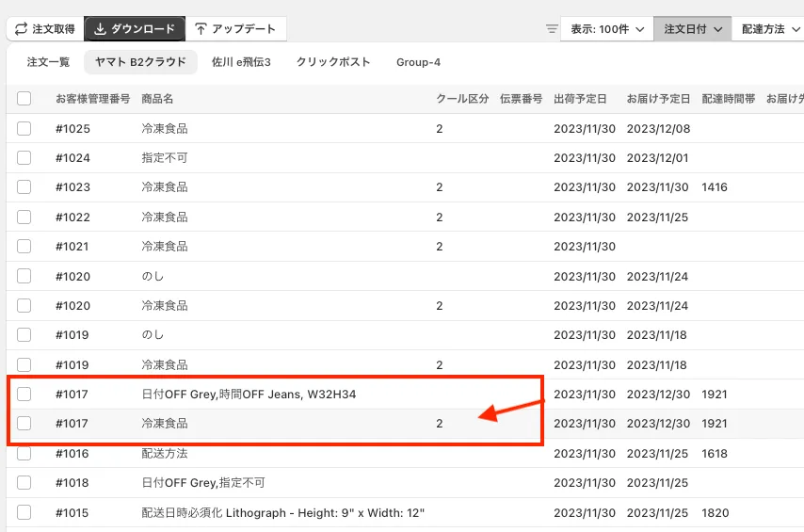
Task: Switch to the 注文一覧 tab
Action: [x=48, y=62]
